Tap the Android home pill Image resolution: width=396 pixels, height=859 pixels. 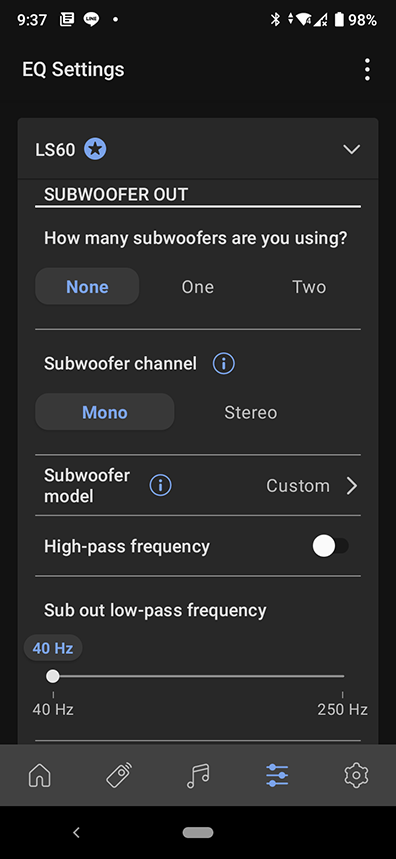(198, 833)
